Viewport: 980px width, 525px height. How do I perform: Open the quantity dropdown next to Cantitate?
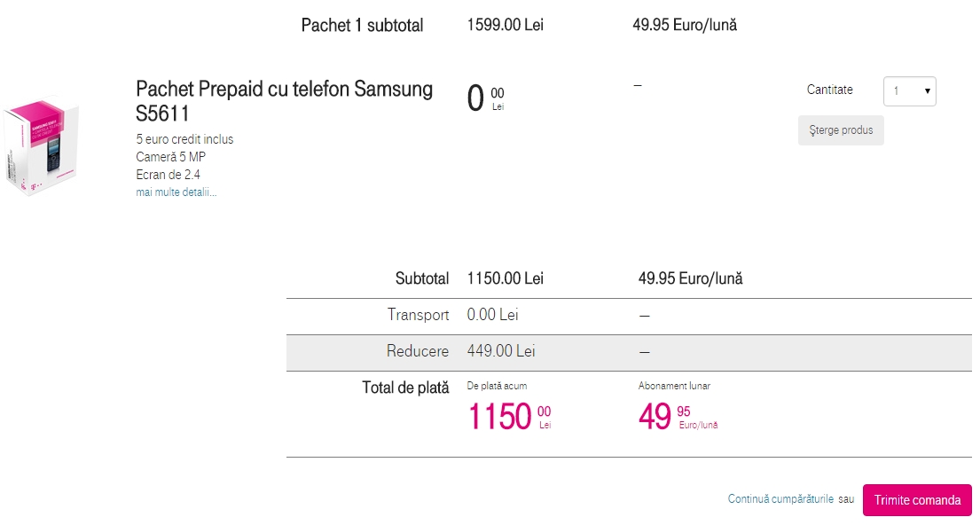coord(909,91)
